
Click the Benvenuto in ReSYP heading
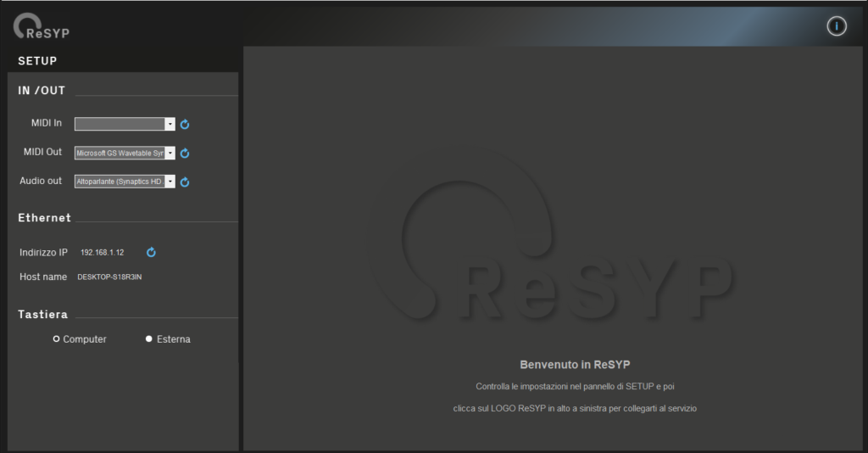point(575,365)
